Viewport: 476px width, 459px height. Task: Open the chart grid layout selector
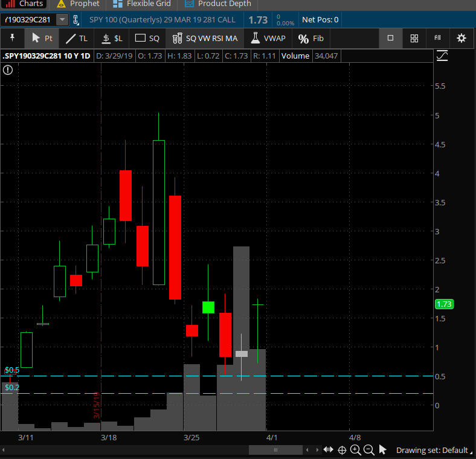pyautogui.click(x=414, y=38)
